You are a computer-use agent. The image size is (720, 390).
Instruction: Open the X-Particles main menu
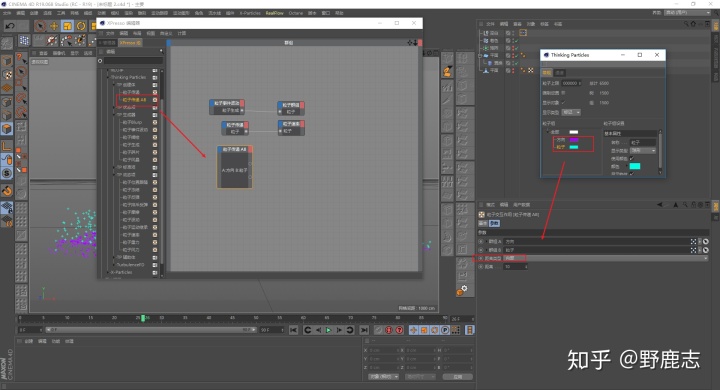tap(250, 13)
